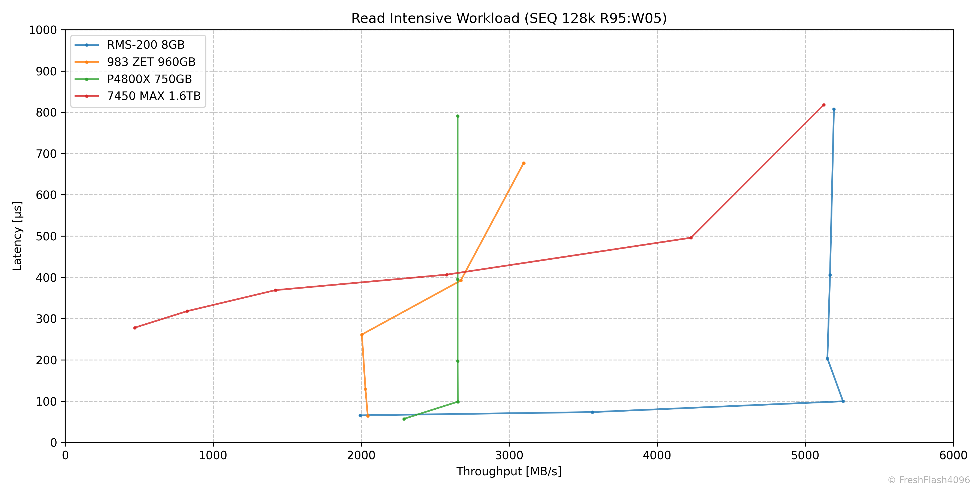This screenshot has height=490, width=980.
Task: Click the top red 7450 MAX data point
Action: (x=824, y=105)
